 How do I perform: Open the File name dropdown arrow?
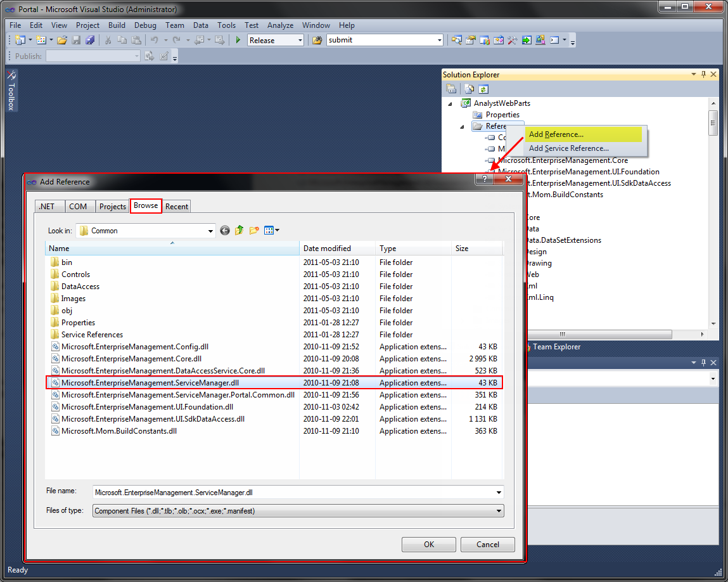click(x=499, y=493)
